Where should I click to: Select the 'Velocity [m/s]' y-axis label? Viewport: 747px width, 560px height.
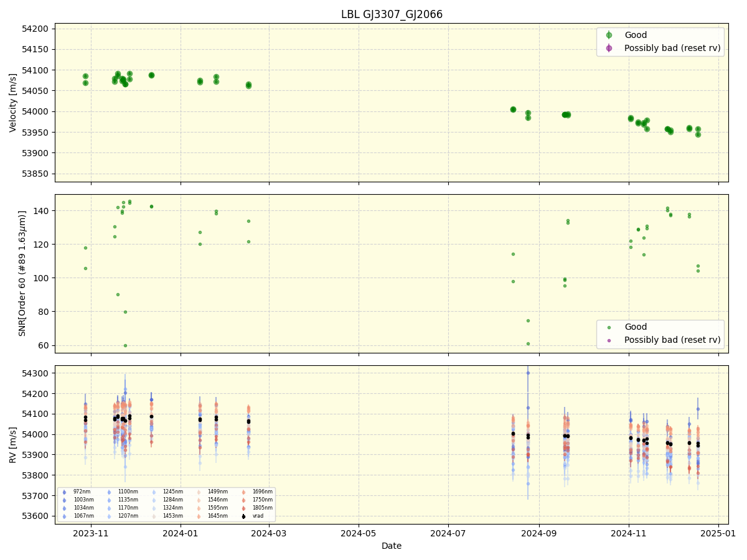click(x=13, y=103)
